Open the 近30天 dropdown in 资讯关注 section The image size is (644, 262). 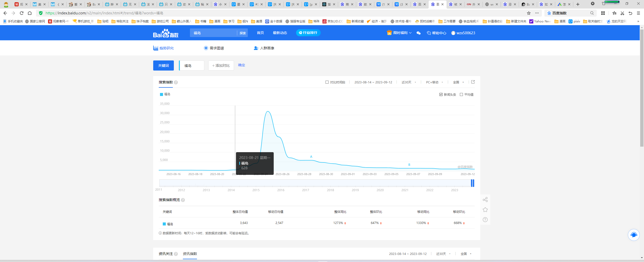[443, 254]
